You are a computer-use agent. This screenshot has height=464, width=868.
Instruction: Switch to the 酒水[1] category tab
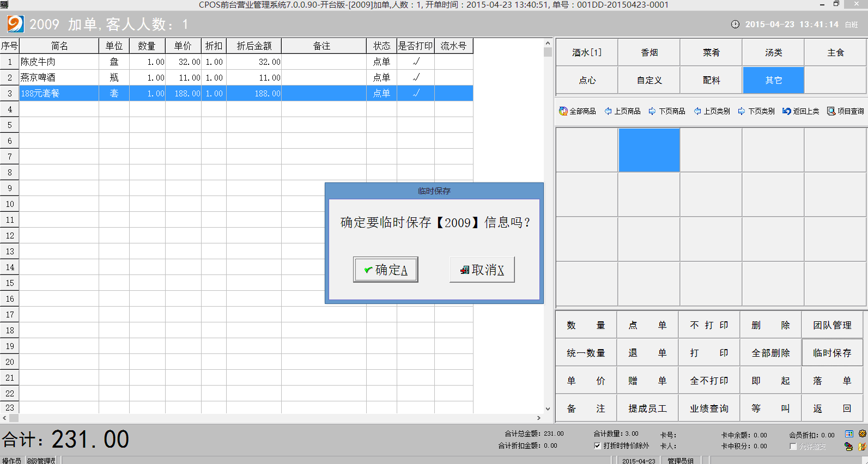[587, 52]
